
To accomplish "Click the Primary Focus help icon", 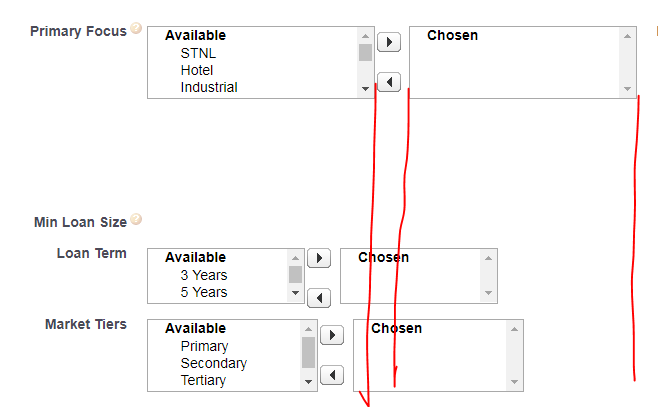I will (x=136, y=29).
